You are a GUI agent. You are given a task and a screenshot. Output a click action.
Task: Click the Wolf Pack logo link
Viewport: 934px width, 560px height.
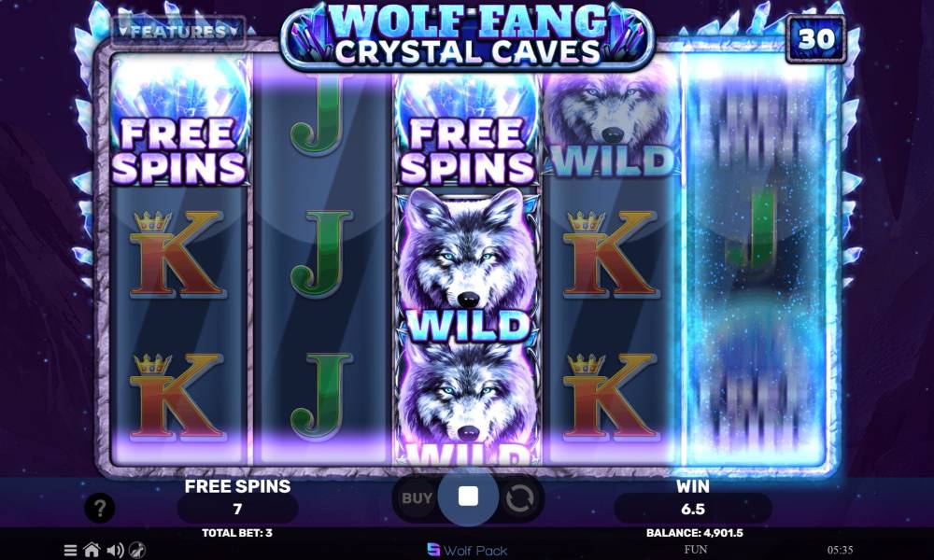pyautogui.click(x=468, y=551)
